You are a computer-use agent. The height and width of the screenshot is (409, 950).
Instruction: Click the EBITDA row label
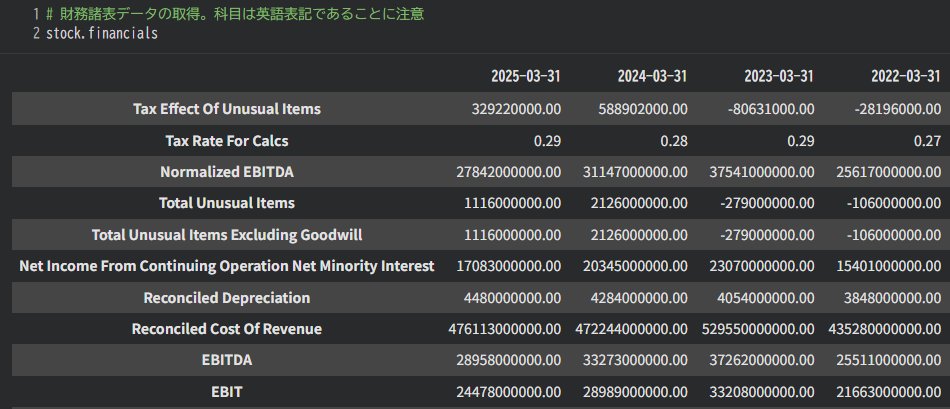[227, 361]
